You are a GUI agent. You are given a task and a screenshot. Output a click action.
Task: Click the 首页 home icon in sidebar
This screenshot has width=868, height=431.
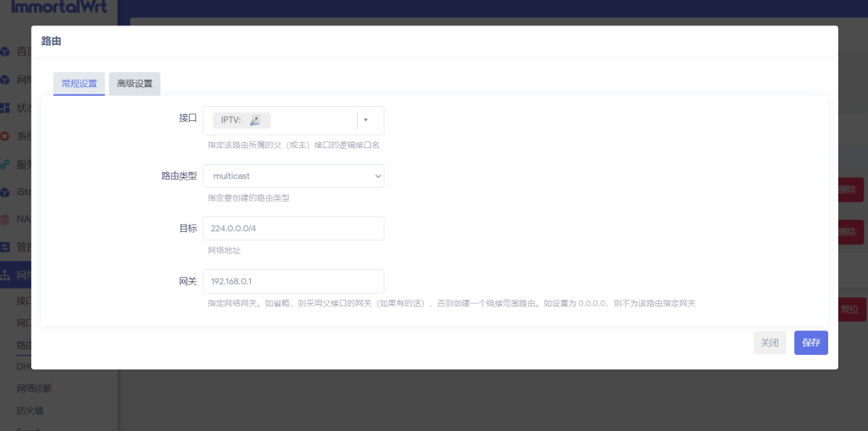pos(5,52)
